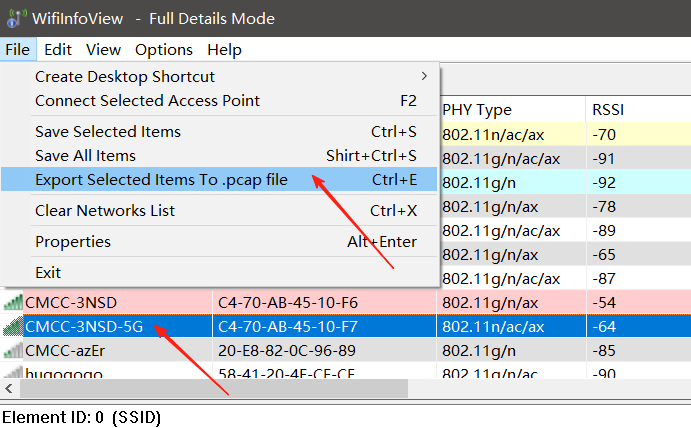Click MAC address C4-70-AB-45-10-F7
The width and height of the screenshot is (691, 428).
tap(288, 327)
